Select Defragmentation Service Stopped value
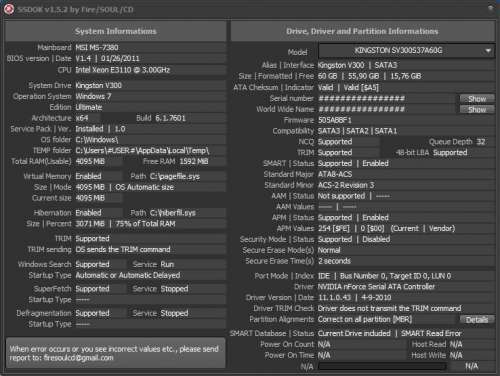500x376 pixels. (174, 313)
